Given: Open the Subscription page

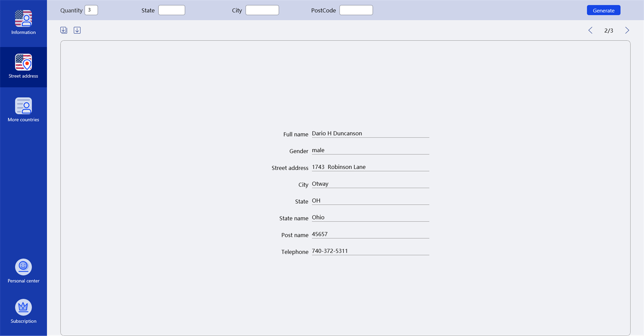Looking at the screenshot, I should [23, 312].
